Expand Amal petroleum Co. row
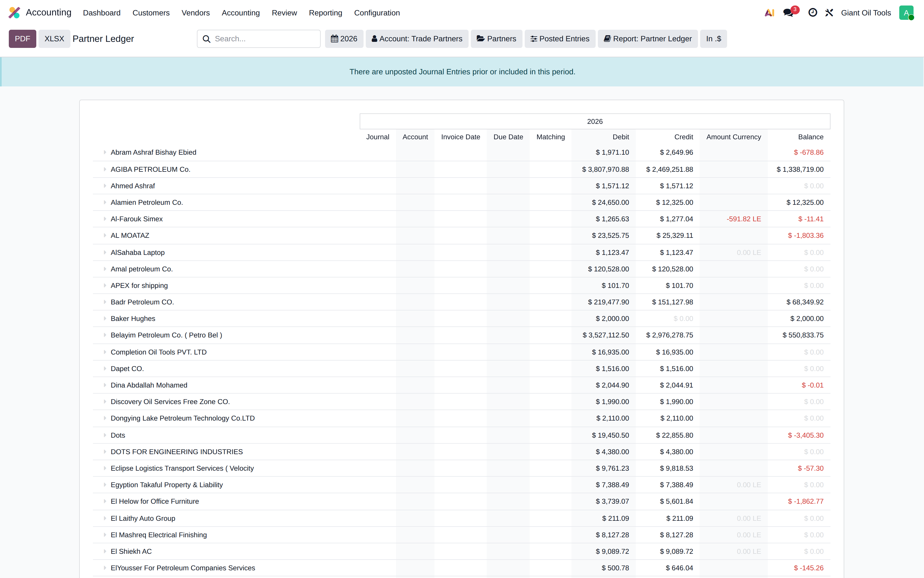 105,269
